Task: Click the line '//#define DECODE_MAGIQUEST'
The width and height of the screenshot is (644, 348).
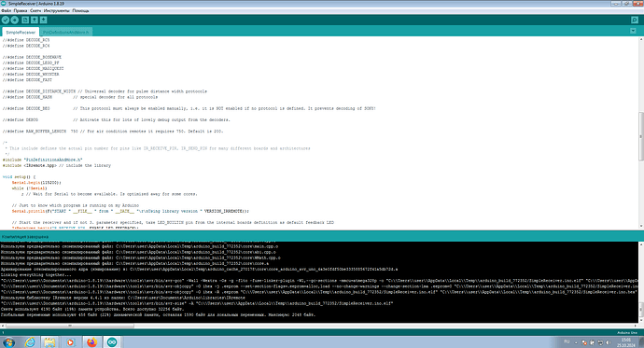Action: (x=33, y=68)
